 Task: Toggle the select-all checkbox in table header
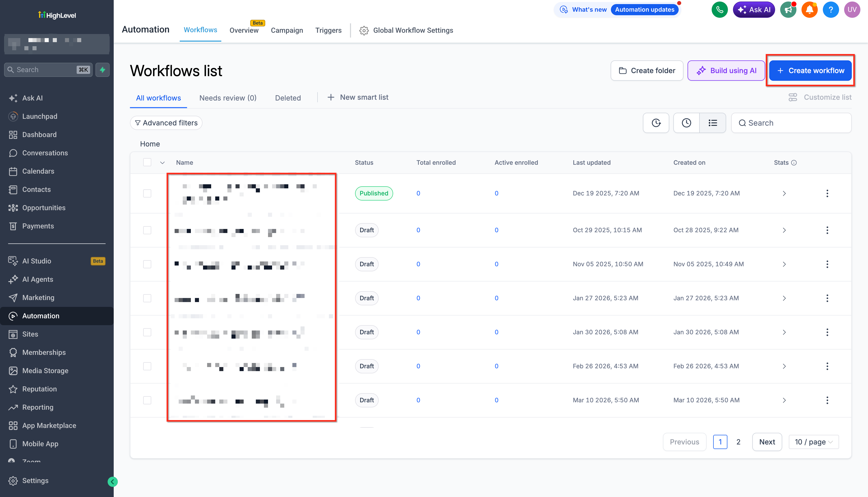coord(147,162)
